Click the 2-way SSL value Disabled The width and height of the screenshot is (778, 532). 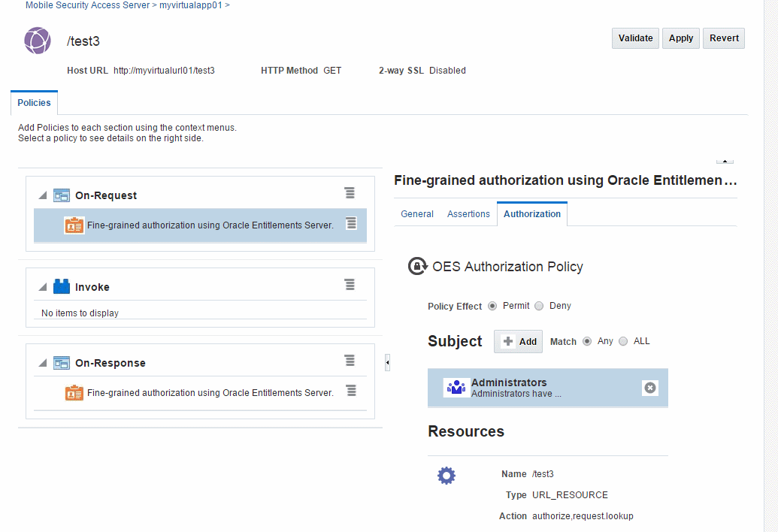point(447,71)
